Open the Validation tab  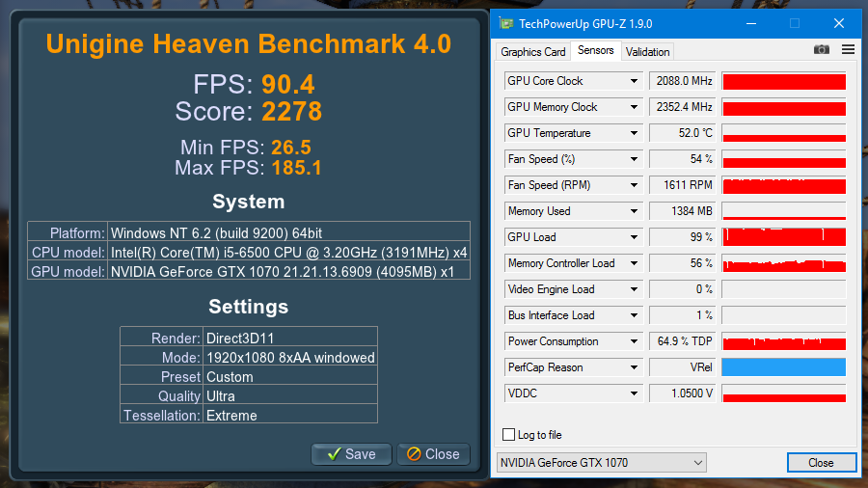tap(647, 51)
